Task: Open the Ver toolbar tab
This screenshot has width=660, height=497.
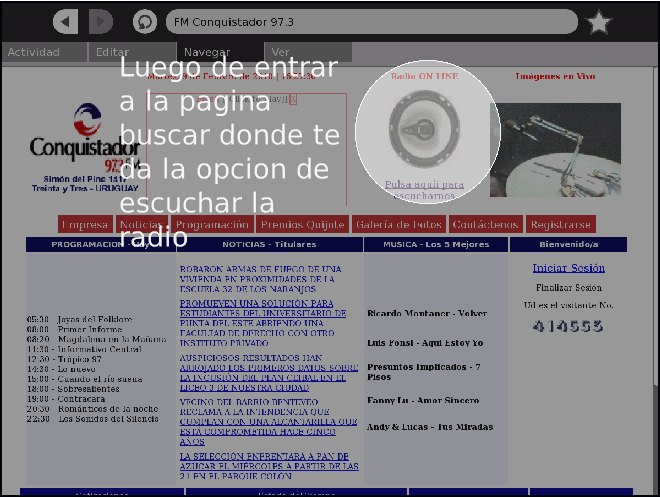Action: (308, 52)
